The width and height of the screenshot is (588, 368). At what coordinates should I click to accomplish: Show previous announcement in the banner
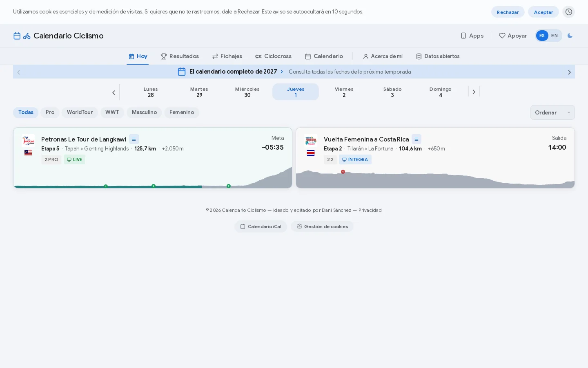tap(18, 72)
